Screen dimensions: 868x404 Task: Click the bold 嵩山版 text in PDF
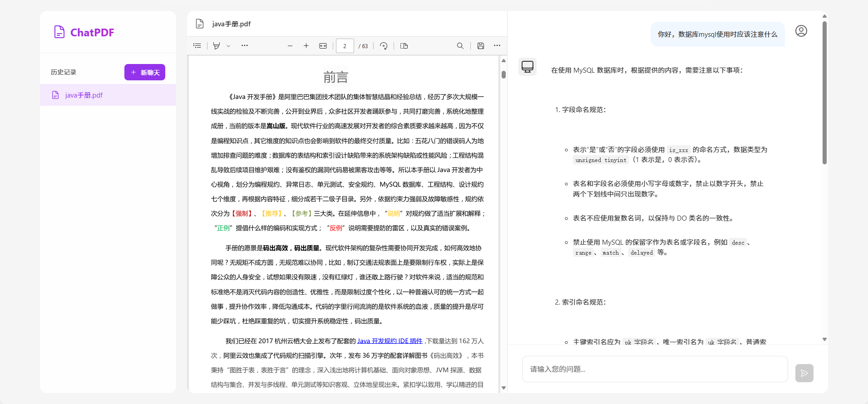coord(276,126)
